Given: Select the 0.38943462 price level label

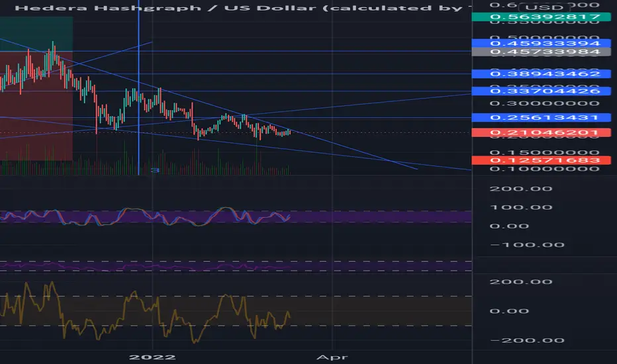Looking at the screenshot, I should tap(541, 73).
